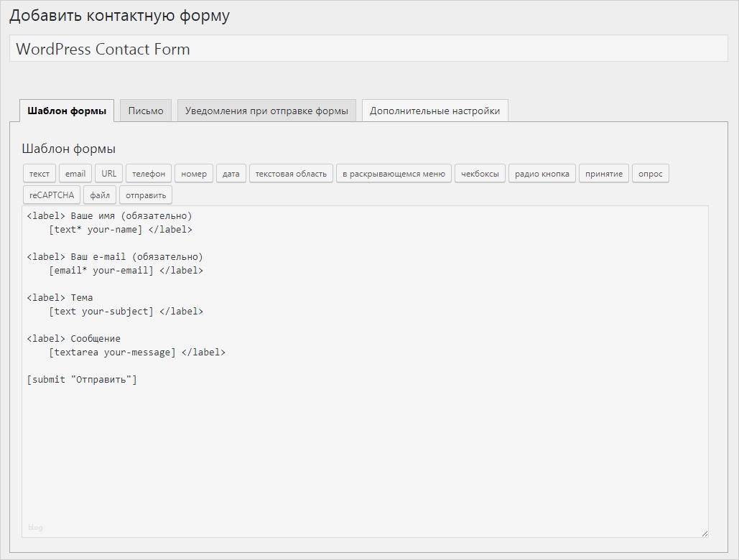Click the 'Шаблон формы' section heading

(x=69, y=149)
